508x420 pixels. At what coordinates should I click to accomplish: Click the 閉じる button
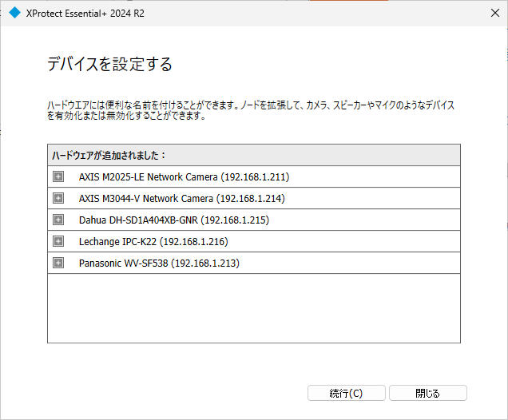tap(428, 393)
